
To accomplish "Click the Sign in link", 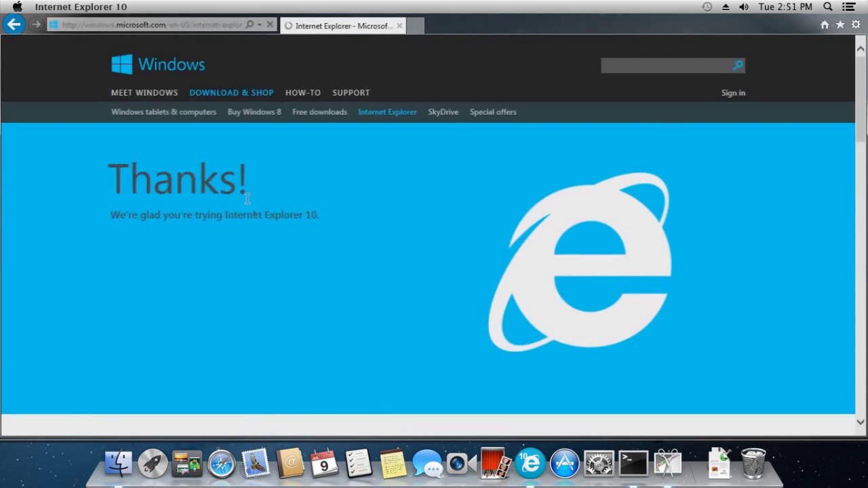I will (x=733, y=93).
